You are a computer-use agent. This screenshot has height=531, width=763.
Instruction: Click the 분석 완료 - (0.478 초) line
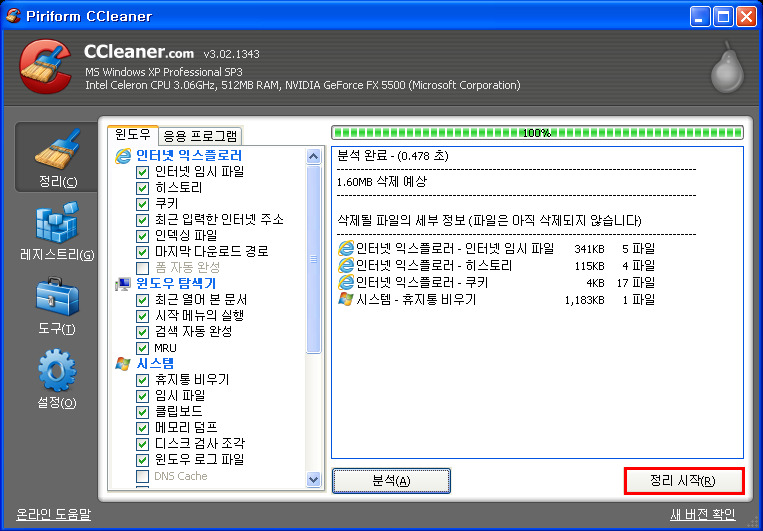coord(393,156)
